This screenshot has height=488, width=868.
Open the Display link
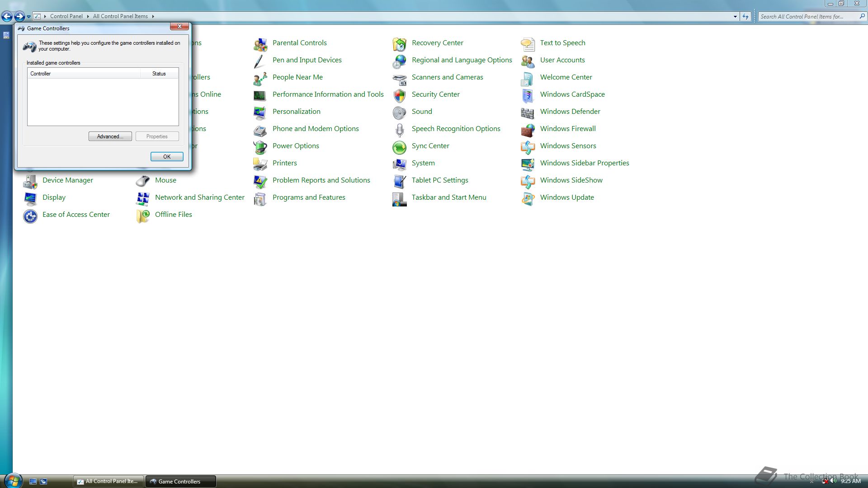tap(54, 197)
